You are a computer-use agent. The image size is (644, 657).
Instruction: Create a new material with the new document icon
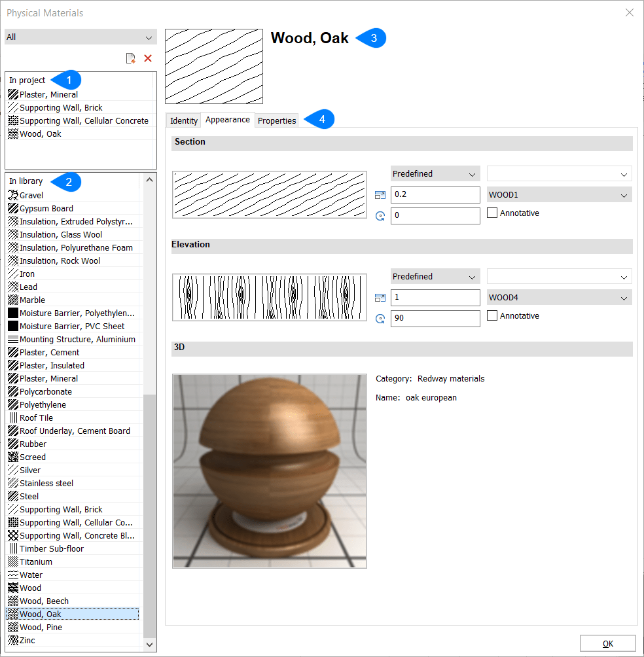tap(130, 58)
